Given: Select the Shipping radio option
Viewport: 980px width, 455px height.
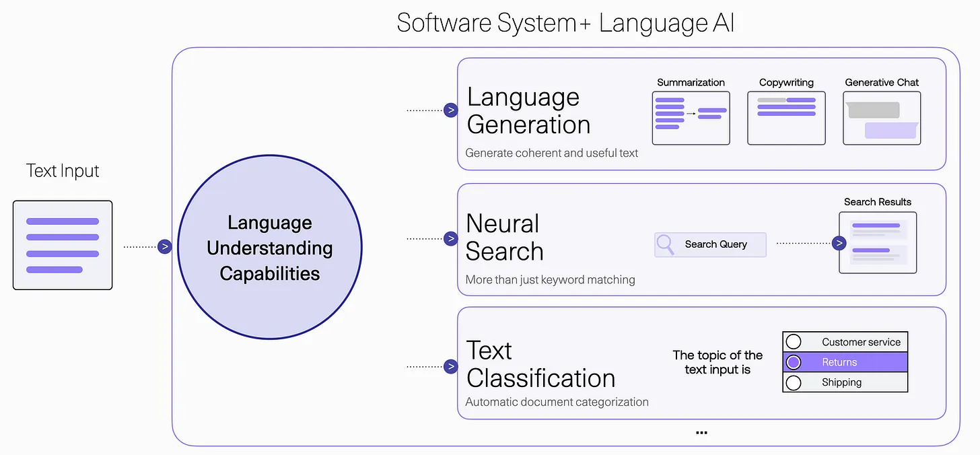Looking at the screenshot, I should coord(794,382).
